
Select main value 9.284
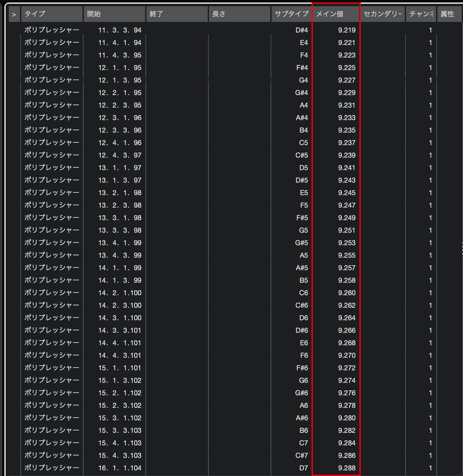[347, 443]
